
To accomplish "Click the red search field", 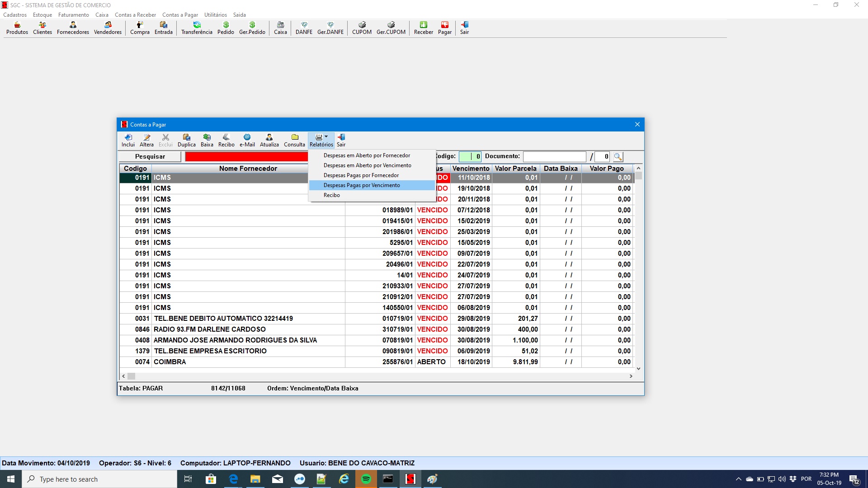I will [x=246, y=156].
